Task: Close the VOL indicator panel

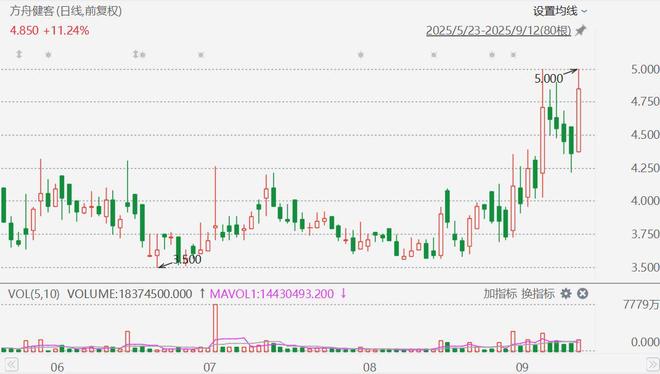Action: (583, 294)
